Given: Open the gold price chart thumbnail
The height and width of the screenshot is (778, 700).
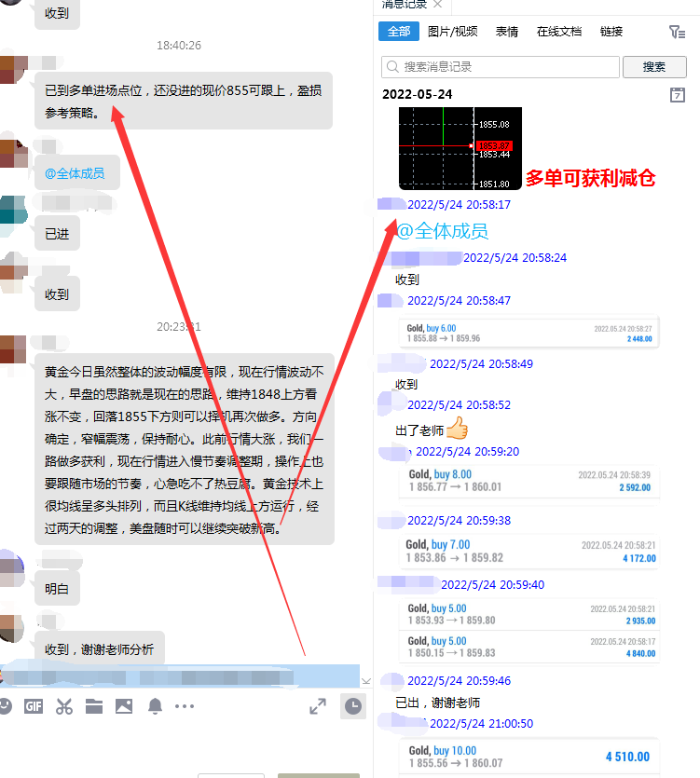Looking at the screenshot, I should coord(460,148).
